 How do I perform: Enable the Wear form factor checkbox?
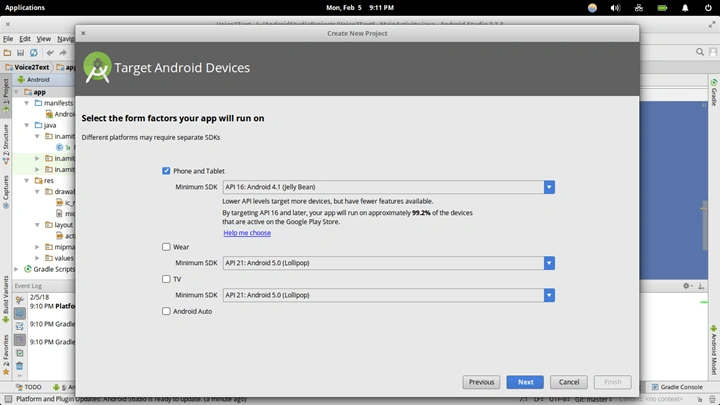click(166, 247)
